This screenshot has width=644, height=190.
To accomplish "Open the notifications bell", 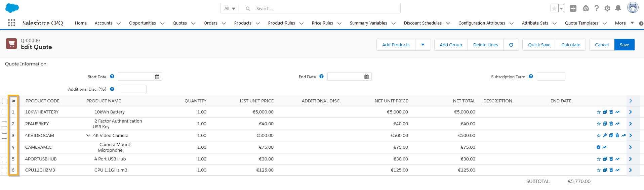I will click(618, 8).
